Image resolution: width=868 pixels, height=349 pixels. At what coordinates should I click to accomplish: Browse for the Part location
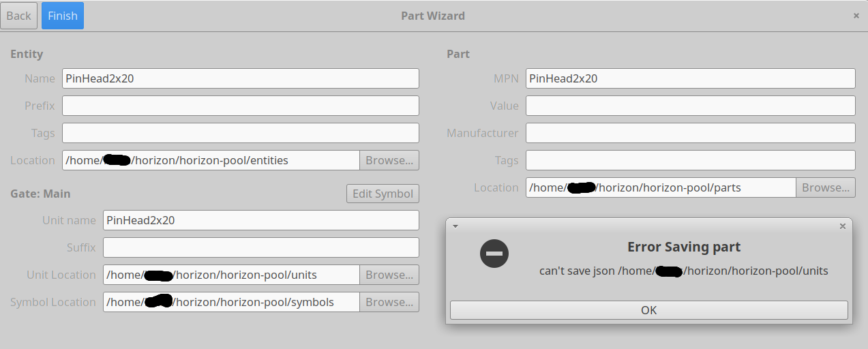[826, 187]
